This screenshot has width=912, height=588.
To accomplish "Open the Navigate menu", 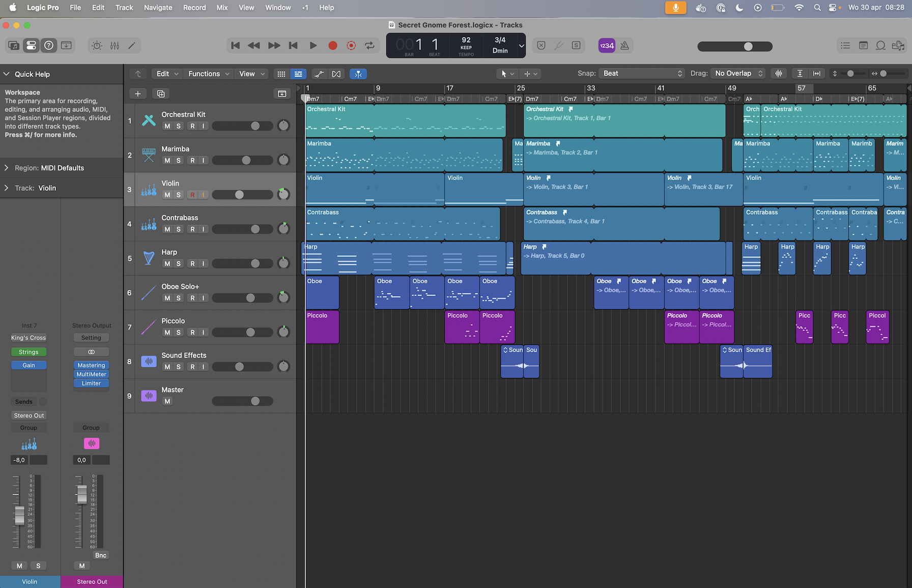I will (x=158, y=8).
